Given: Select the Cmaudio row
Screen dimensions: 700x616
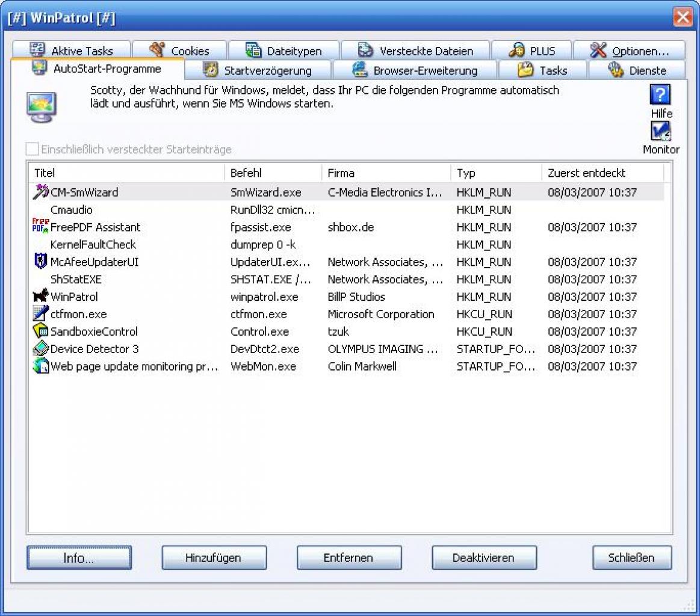Looking at the screenshot, I should [x=347, y=209].
